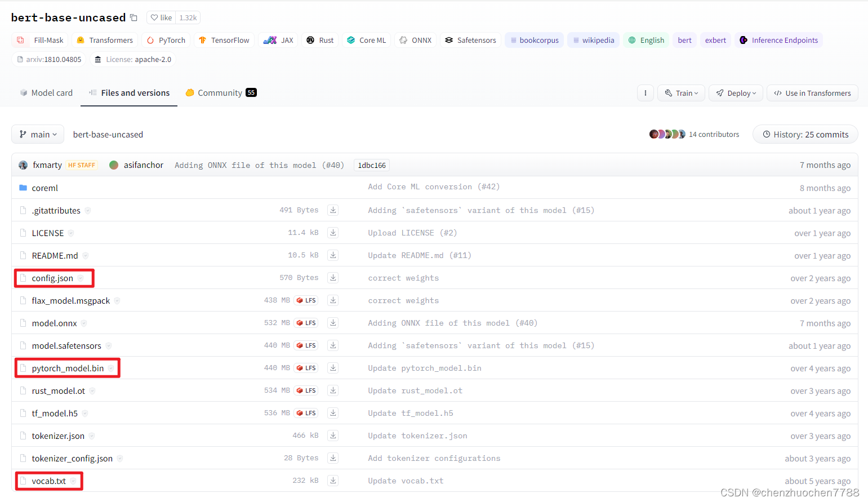Image resolution: width=868 pixels, height=502 pixels.
Task: Click the commit hash 1dbc166
Action: click(371, 165)
